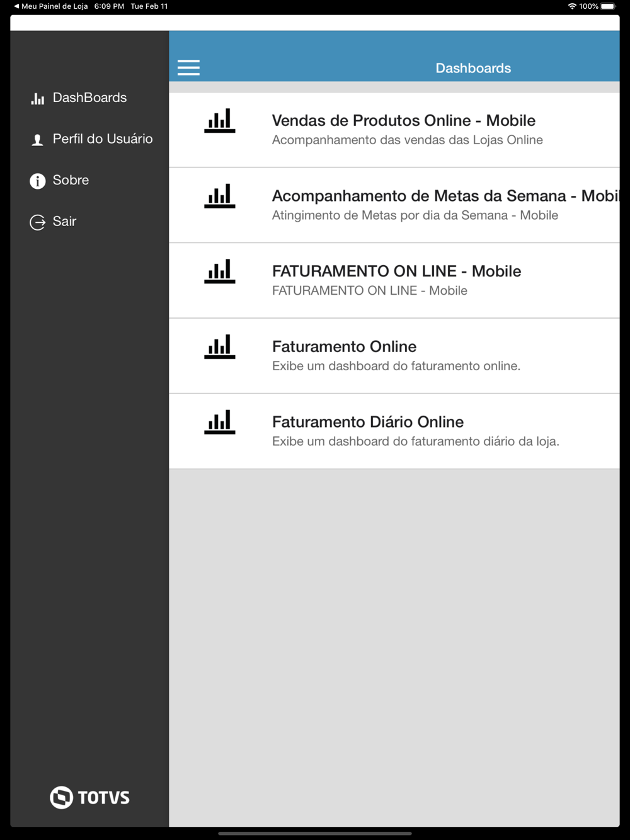Toggle the hamburger menu icon
The image size is (630, 840).
pyautogui.click(x=188, y=67)
